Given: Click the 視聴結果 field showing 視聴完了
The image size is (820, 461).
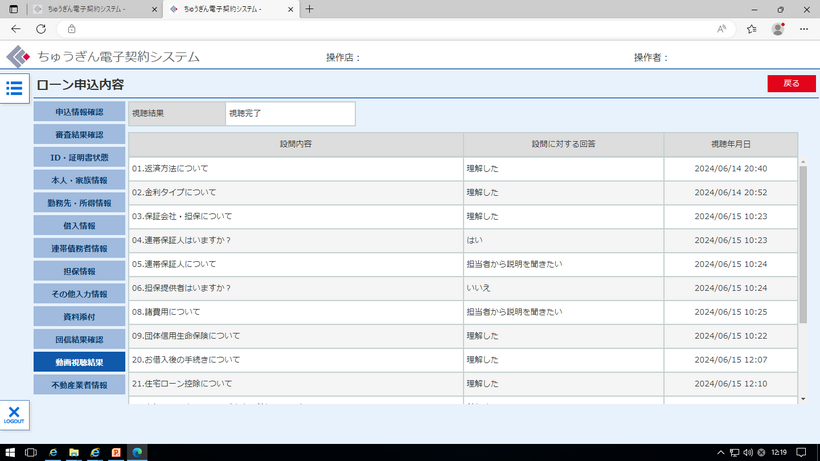Looking at the screenshot, I should pos(290,114).
